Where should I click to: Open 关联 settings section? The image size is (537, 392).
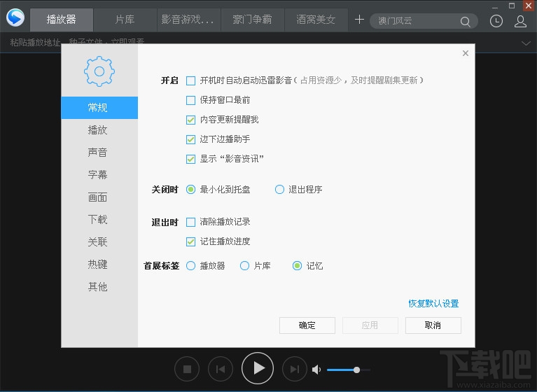coord(99,242)
